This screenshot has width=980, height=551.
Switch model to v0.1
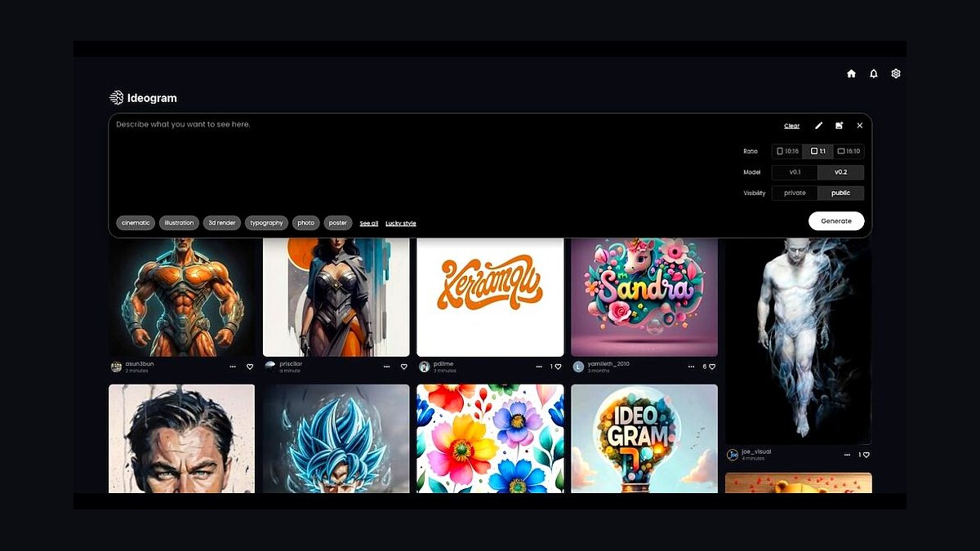pyautogui.click(x=795, y=172)
